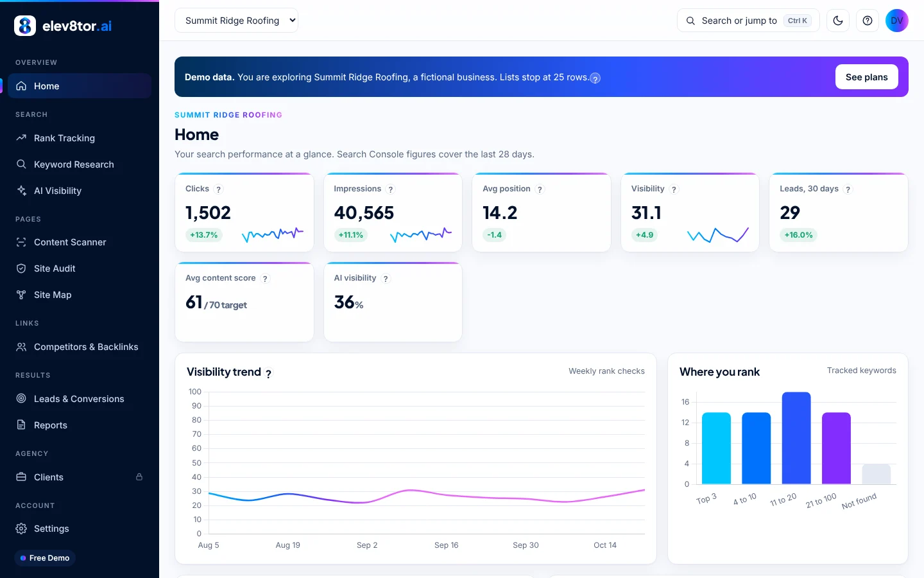Click the 11 to 20 bar in rank chart
924x578 pixels.
click(796, 438)
